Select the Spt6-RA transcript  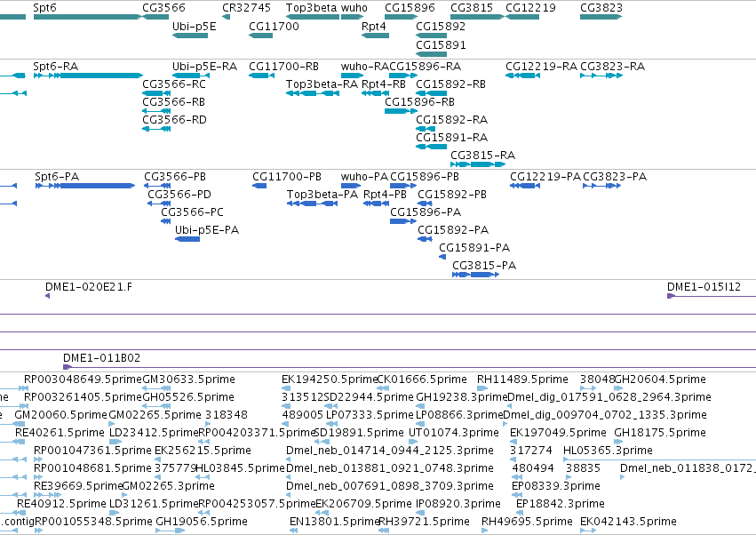click(x=88, y=76)
